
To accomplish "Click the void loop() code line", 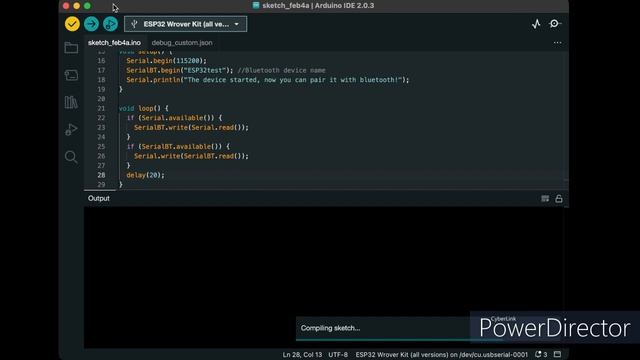I will point(143,109).
